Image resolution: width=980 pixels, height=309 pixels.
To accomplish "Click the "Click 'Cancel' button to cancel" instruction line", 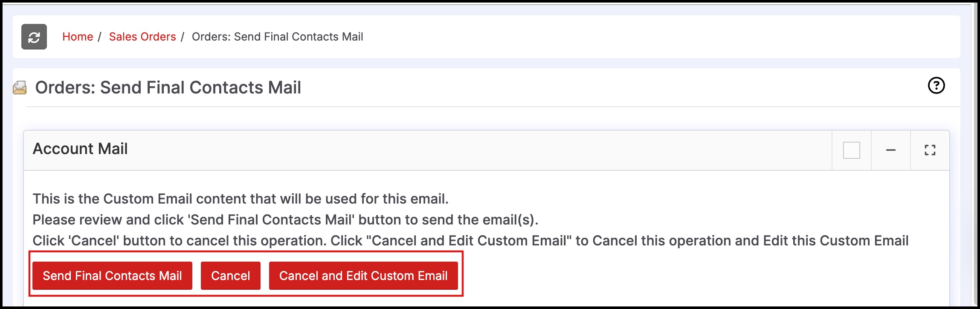I will [x=470, y=241].
